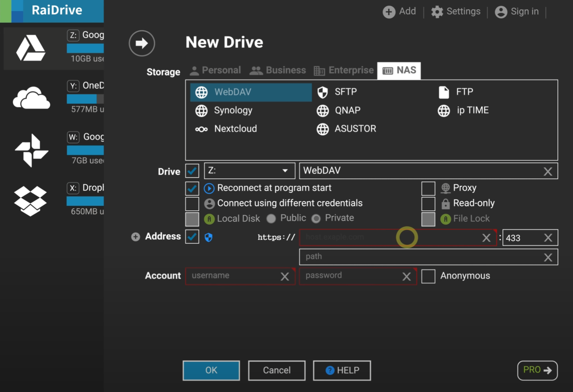
Task: Toggle the Address https checkbox
Action: coord(192,237)
